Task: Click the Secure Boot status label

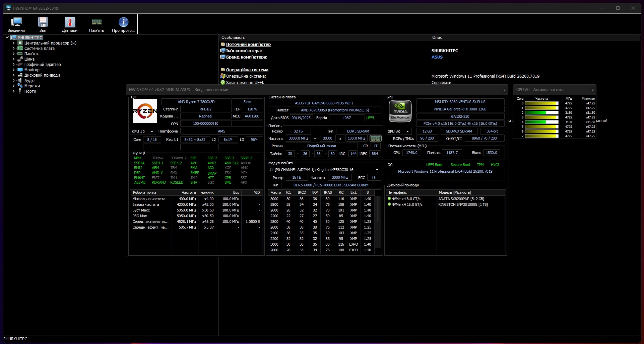Action: pos(460,165)
